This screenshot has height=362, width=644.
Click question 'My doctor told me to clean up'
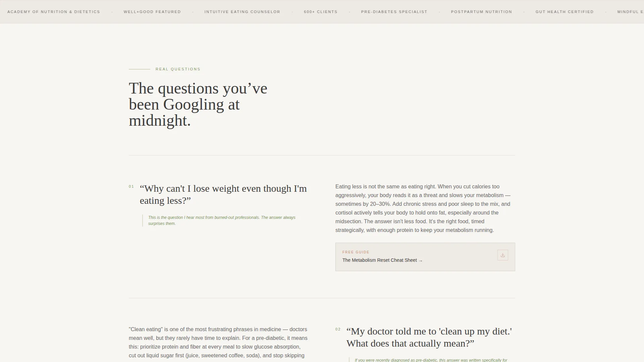[429, 337]
